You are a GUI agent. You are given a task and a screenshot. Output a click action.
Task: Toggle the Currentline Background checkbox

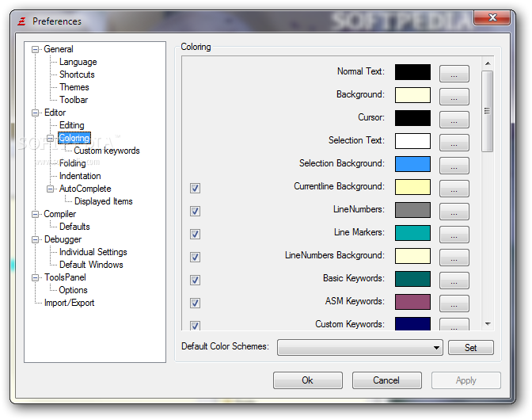point(195,188)
